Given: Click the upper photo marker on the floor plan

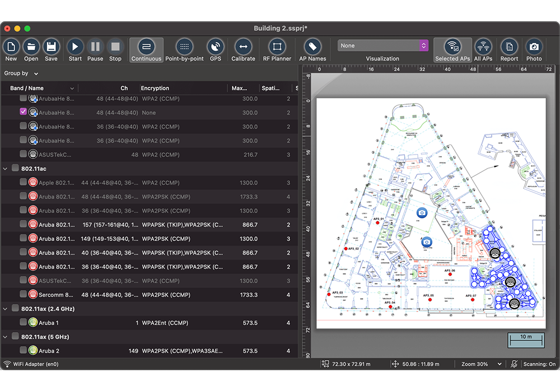Looking at the screenshot, I should [x=422, y=213].
